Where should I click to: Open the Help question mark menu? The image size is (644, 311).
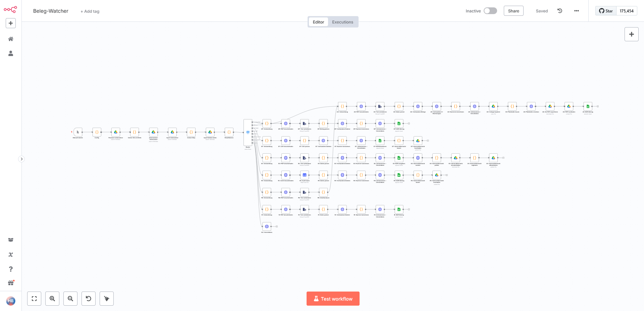pyautogui.click(x=11, y=269)
